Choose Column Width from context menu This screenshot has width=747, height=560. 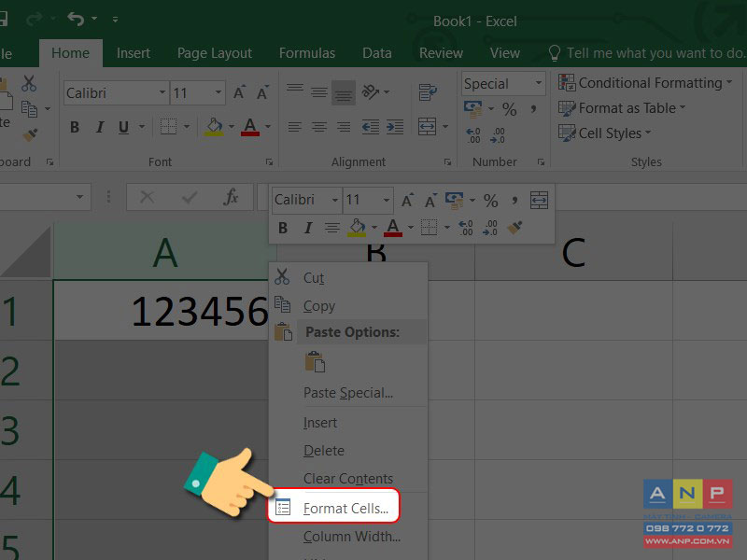coord(348,537)
